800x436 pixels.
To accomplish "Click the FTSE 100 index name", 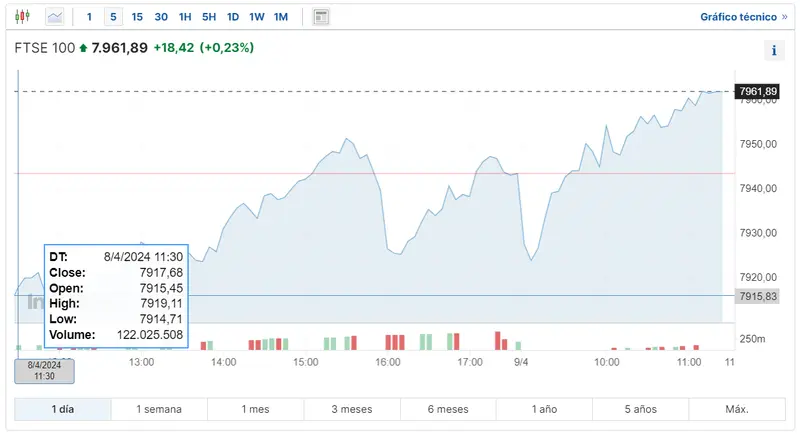I will (44, 48).
